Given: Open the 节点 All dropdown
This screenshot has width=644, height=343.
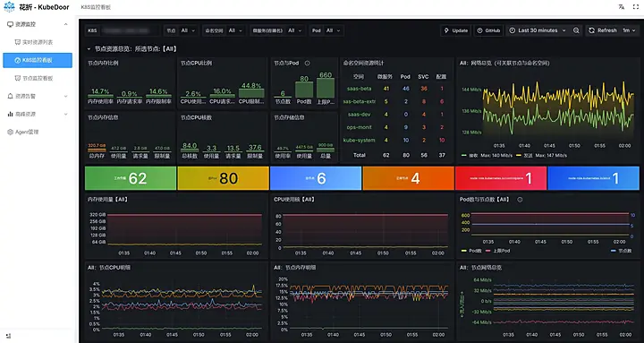Looking at the screenshot, I should (189, 30).
